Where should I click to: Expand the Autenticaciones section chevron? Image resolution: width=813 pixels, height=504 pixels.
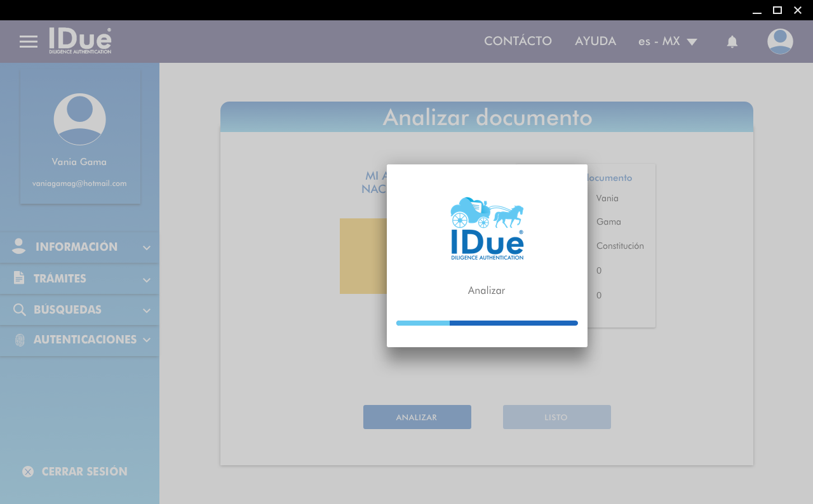coord(147,340)
